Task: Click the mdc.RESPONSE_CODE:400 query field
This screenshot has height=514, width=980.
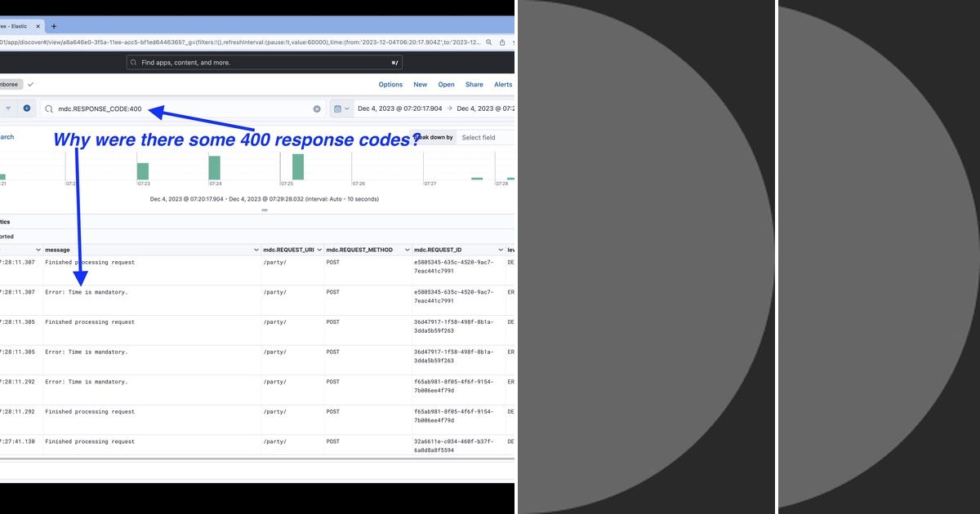Action: click(x=183, y=109)
